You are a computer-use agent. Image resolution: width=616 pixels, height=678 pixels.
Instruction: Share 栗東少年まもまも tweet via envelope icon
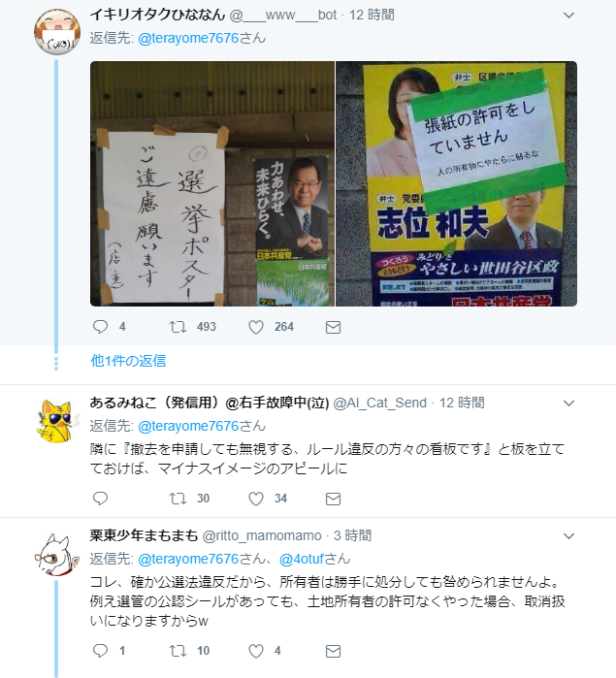coord(333,651)
